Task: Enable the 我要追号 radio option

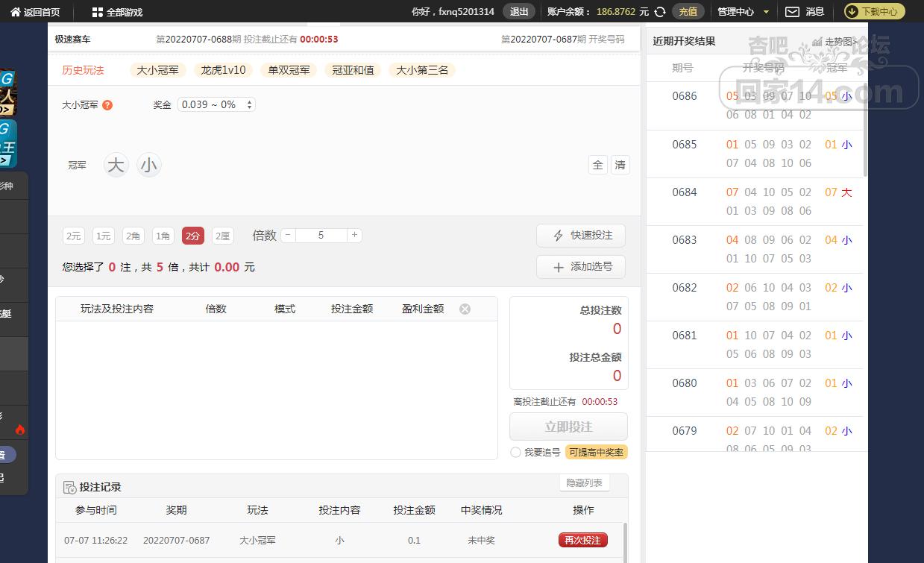Action: tap(515, 453)
